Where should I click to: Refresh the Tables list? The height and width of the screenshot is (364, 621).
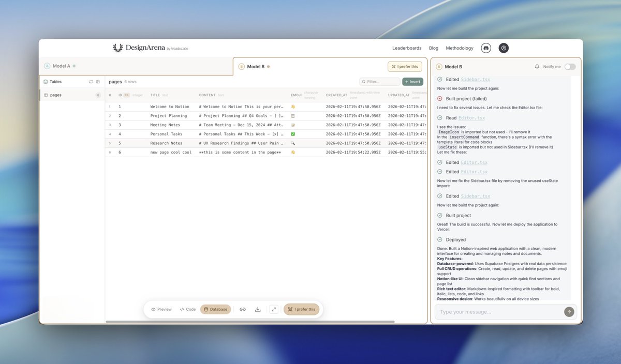pos(91,81)
